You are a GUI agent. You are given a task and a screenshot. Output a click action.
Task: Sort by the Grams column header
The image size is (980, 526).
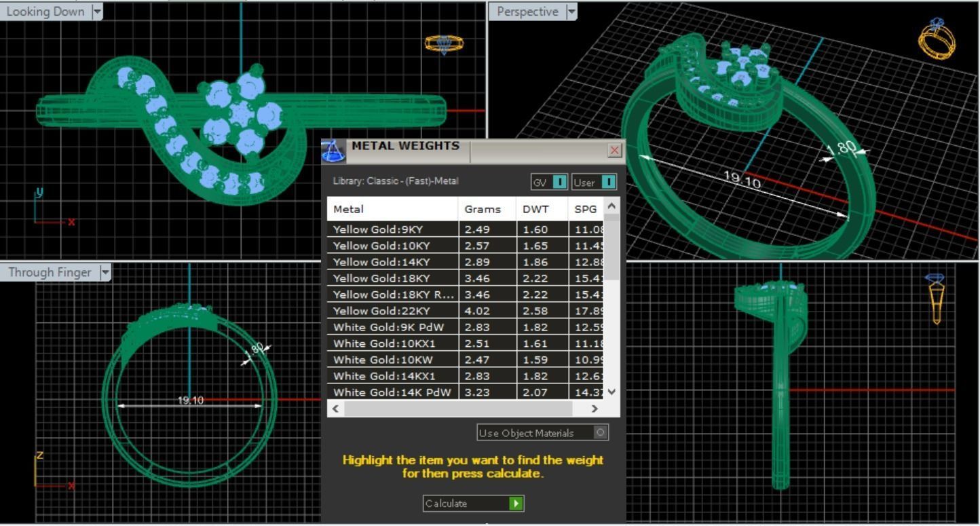[x=487, y=209]
